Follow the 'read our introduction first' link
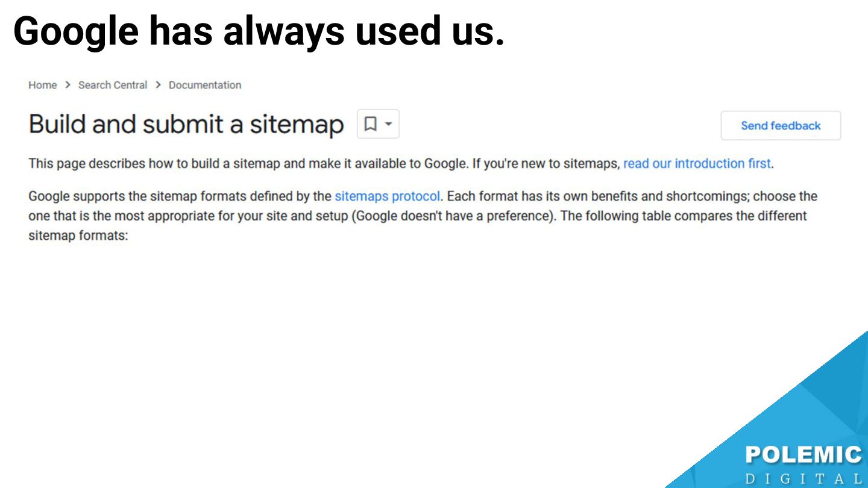Screen dimensions: 868x488 pos(697,163)
